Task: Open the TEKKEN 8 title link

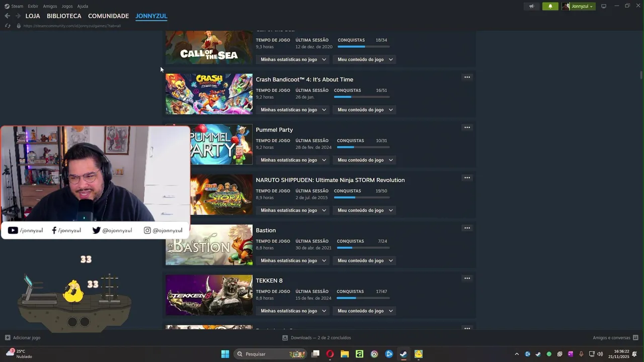Action: (269, 281)
